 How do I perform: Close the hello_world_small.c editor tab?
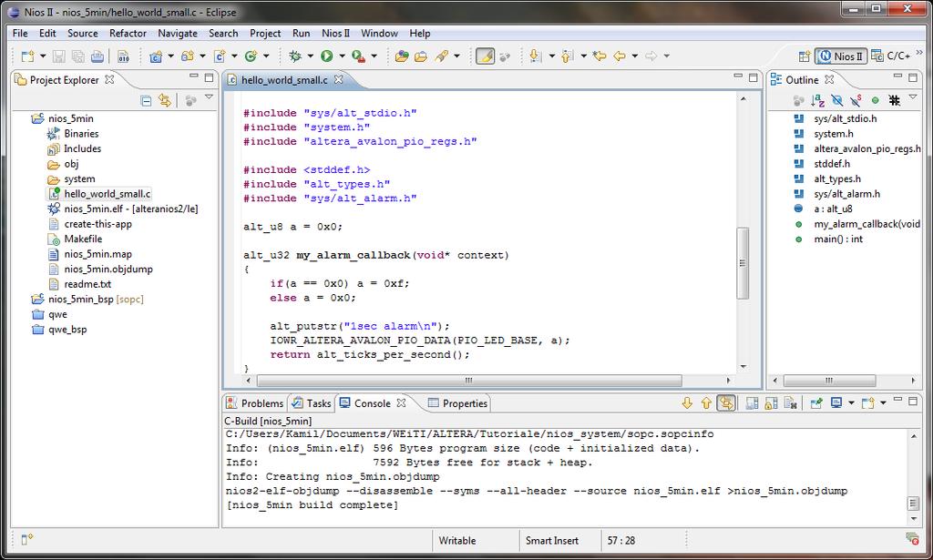tap(339, 79)
